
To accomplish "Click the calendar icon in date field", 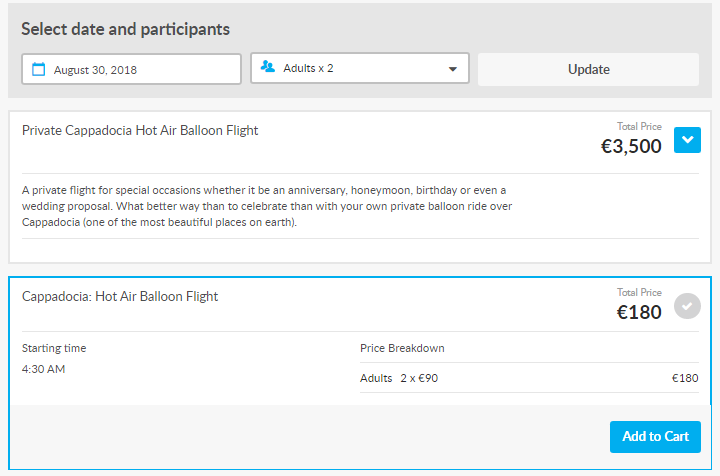I will coord(39,69).
